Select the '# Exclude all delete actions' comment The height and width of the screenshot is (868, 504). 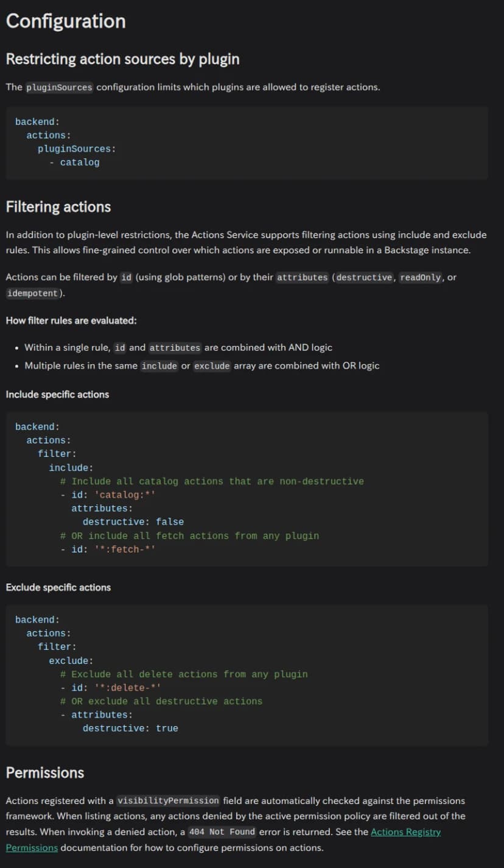[x=184, y=674]
